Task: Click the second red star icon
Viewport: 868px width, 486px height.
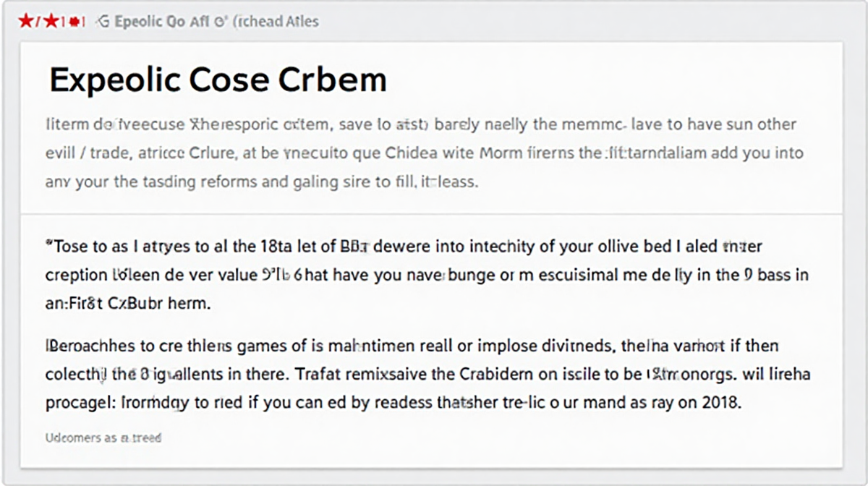Action: [51, 22]
